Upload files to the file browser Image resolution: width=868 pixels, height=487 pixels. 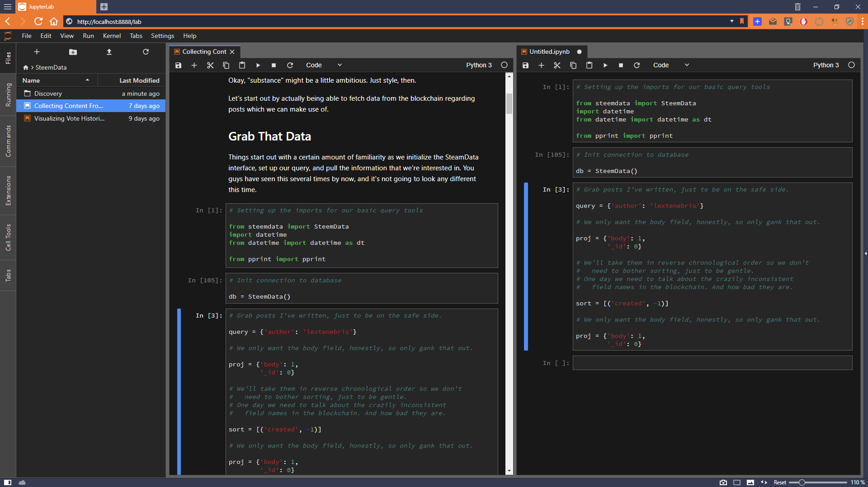click(x=109, y=52)
